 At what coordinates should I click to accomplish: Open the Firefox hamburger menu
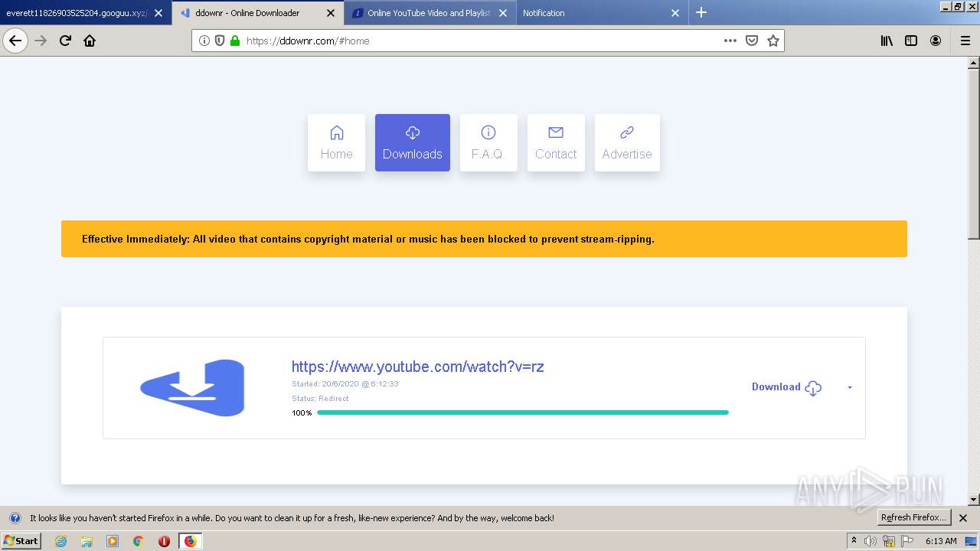965,41
